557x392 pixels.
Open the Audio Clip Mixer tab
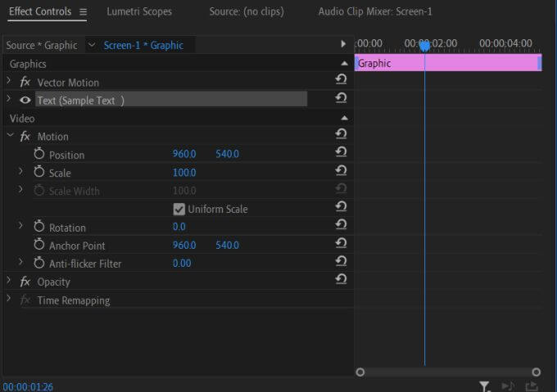pos(375,12)
